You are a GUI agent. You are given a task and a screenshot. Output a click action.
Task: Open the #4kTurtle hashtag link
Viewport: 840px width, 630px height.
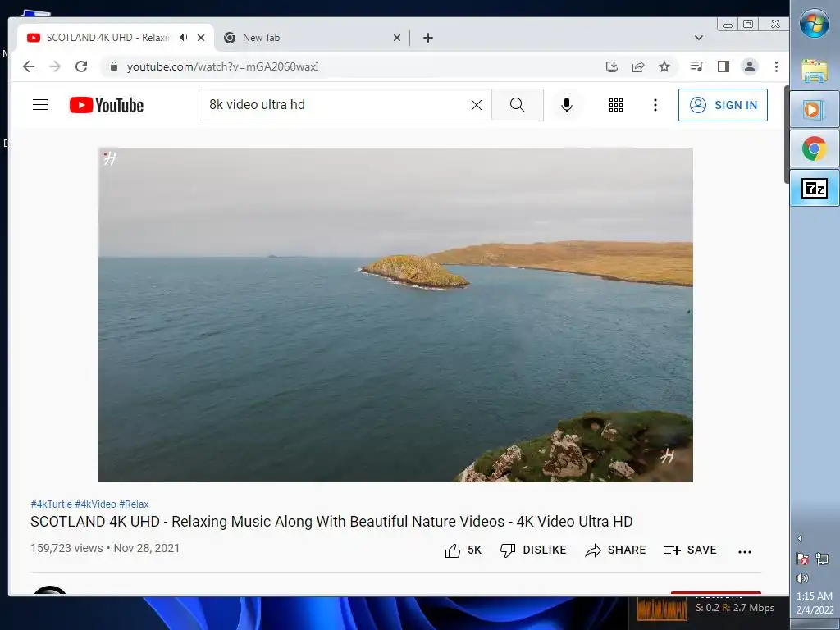point(52,504)
